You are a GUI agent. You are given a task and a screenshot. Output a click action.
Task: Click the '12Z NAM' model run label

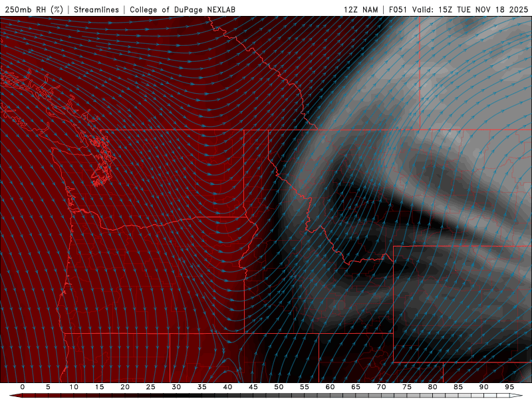pos(360,9)
